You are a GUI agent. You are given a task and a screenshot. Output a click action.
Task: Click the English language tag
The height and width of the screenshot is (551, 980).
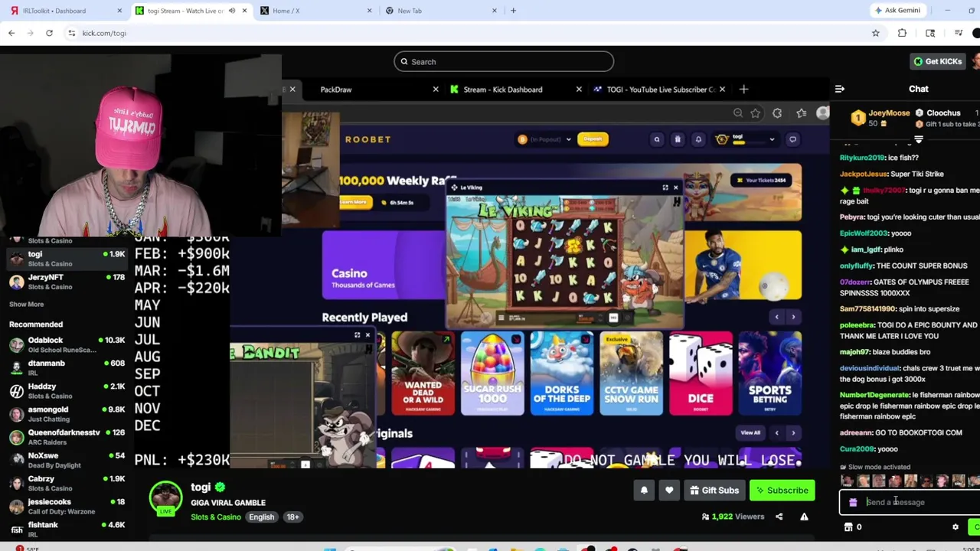pyautogui.click(x=261, y=517)
